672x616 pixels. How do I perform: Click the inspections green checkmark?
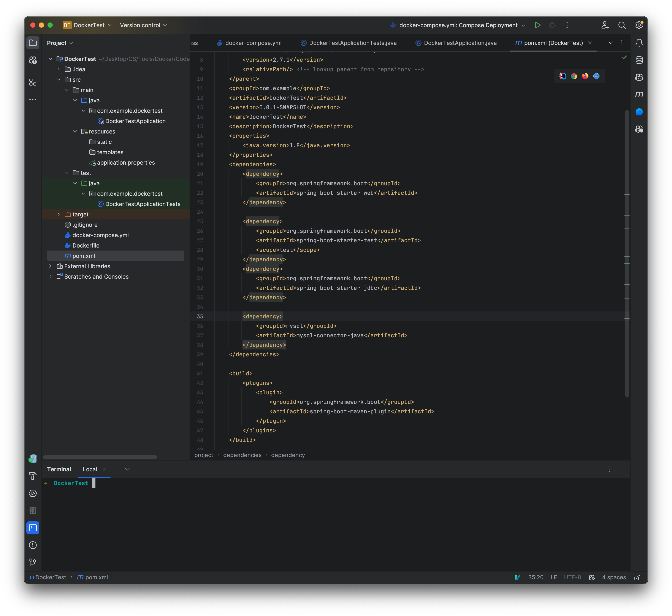(x=624, y=57)
